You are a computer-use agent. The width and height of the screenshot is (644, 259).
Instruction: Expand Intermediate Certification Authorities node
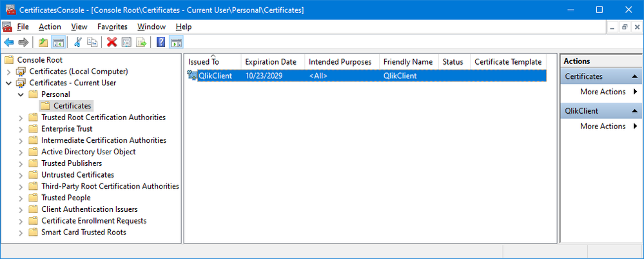click(x=21, y=141)
